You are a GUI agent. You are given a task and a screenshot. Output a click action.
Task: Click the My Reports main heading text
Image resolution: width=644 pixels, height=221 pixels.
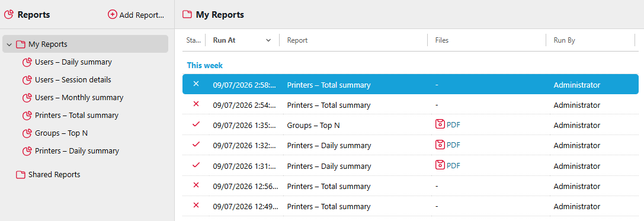pos(220,15)
